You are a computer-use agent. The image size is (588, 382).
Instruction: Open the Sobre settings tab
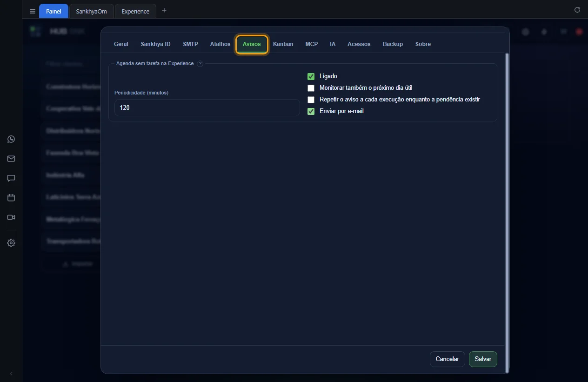point(423,44)
